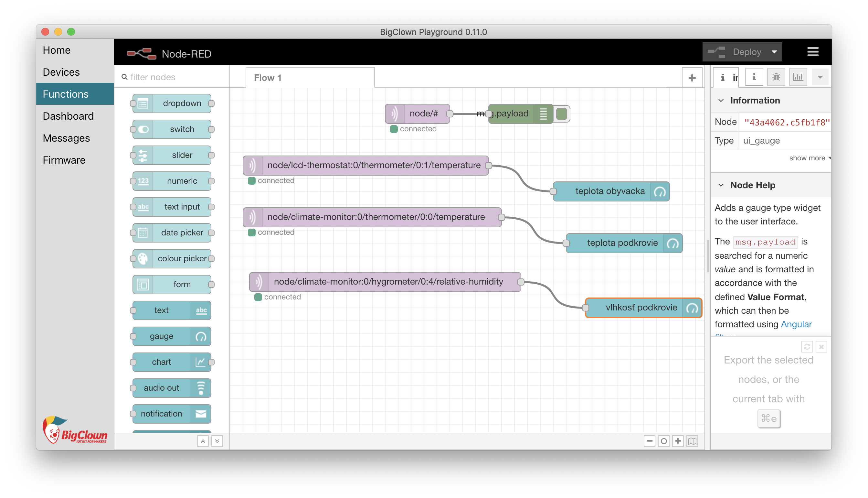Image resolution: width=868 pixels, height=498 pixels.
Task: Reset canvas zoom level
Action: (x=664, y=441)
